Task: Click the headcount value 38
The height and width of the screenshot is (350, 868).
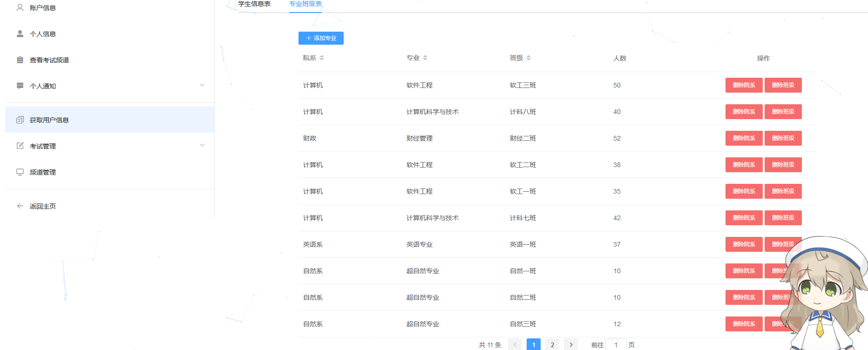Action: [x=617, y=165]
